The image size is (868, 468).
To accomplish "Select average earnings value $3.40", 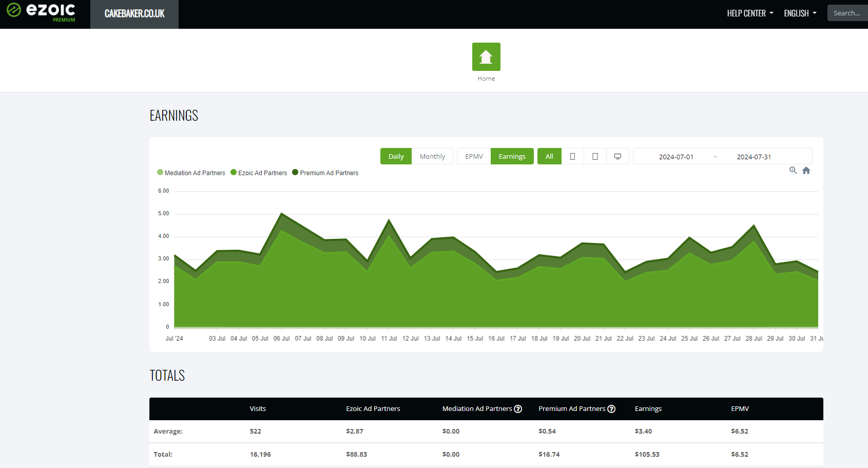I will (643, 432).
